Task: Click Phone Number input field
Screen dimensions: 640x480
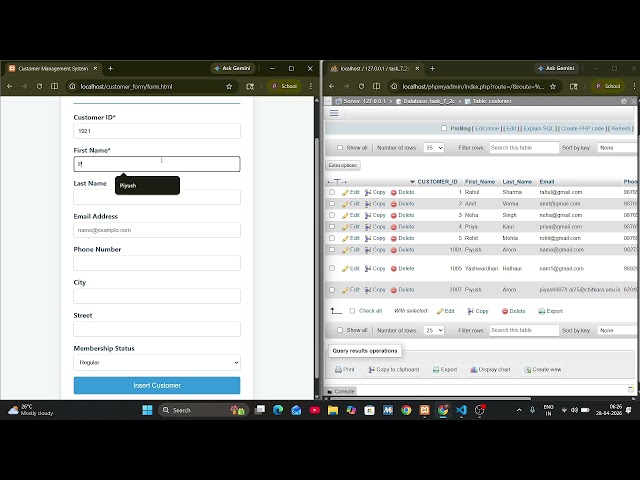Action: [157, 263]
